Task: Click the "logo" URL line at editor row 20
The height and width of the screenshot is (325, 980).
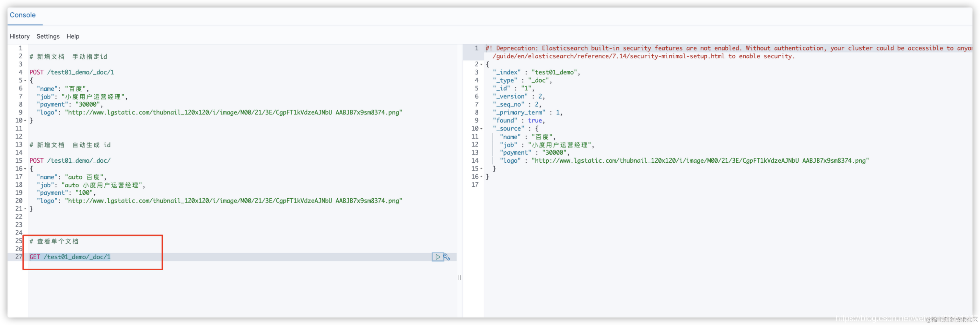Action: click(x=219, y=201)
